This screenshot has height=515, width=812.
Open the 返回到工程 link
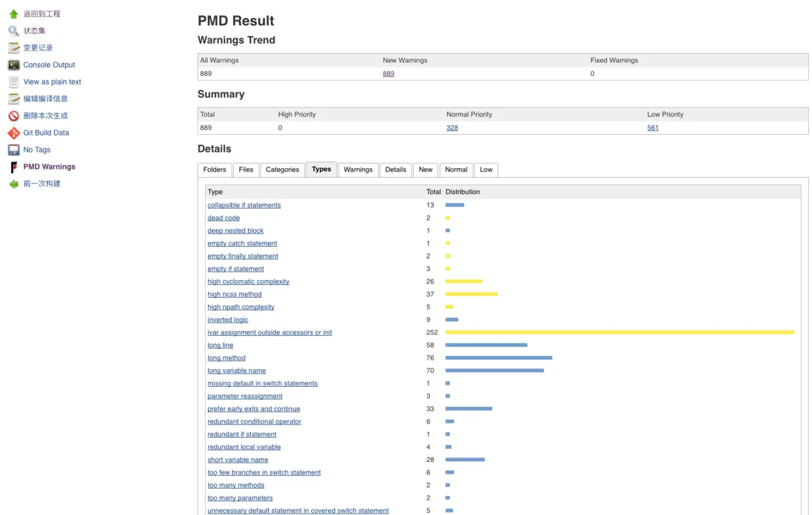(x=42, y=14)
